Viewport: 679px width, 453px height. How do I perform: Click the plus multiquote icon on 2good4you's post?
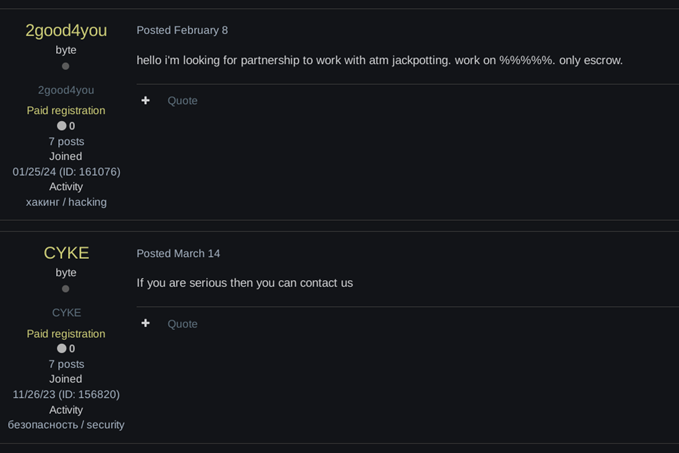click(146, 100)
